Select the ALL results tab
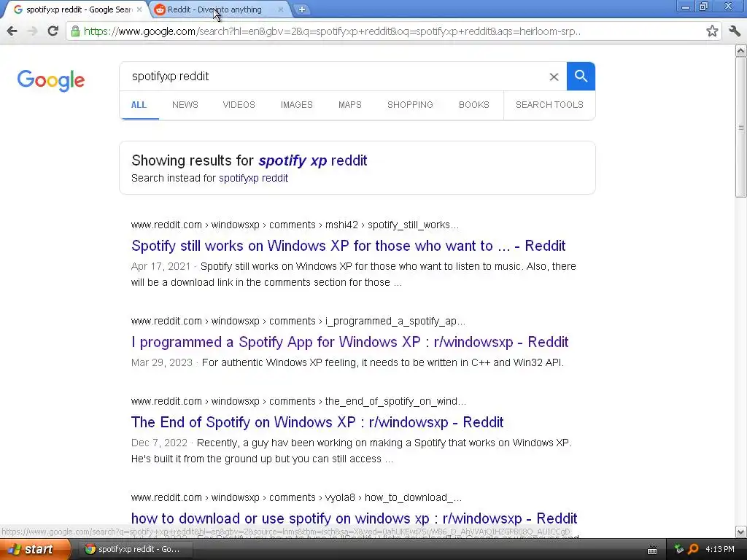 point(139,105)
